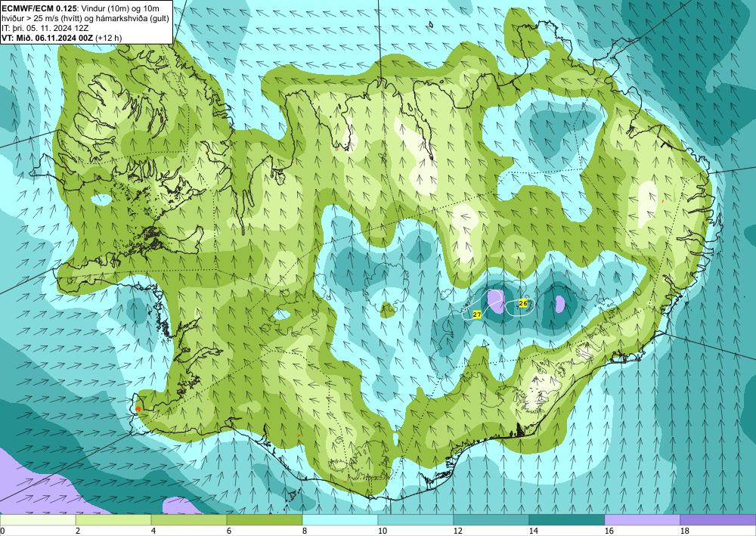The image size is (756, 536).
Task: Click the orange-red marker on the southwest peninsula
Action: [138, 408]
